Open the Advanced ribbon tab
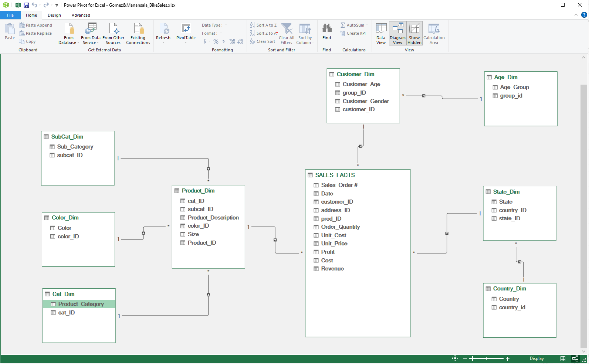589x364 pixels. pos(81,15)
